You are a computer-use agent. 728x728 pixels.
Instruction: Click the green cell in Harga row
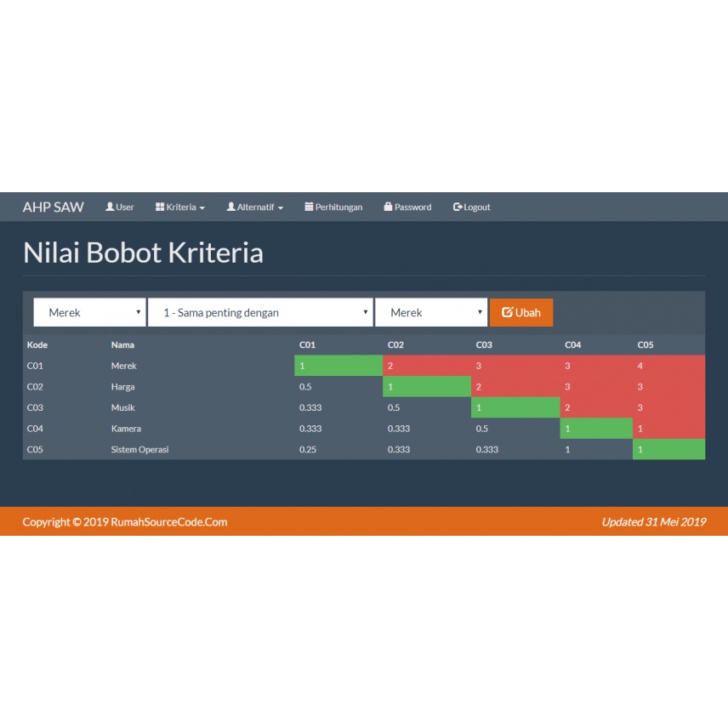427,386
